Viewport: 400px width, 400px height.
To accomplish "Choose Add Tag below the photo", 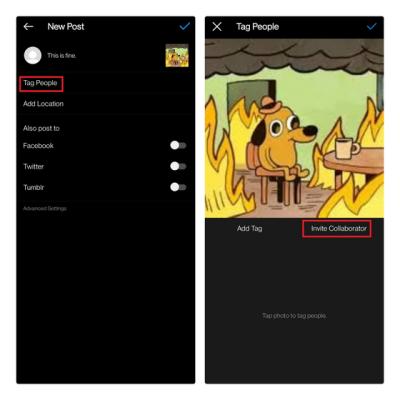I will (x=250, y=228).
